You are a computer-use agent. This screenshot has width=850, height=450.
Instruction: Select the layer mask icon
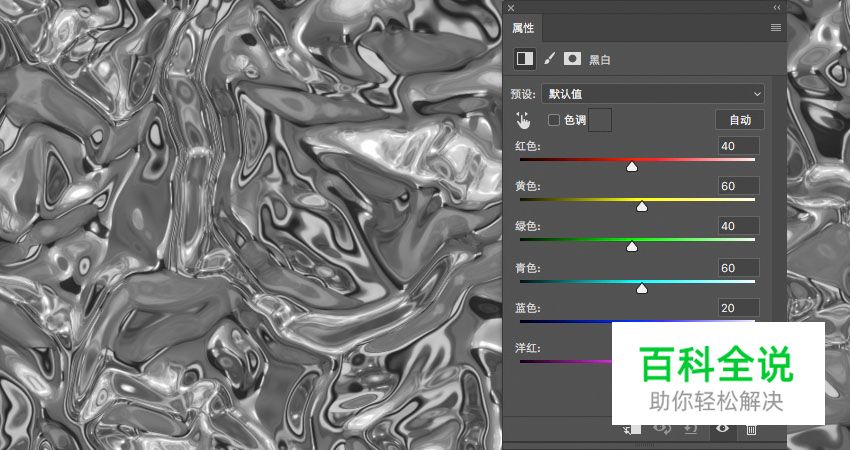[x=572, y=59]
